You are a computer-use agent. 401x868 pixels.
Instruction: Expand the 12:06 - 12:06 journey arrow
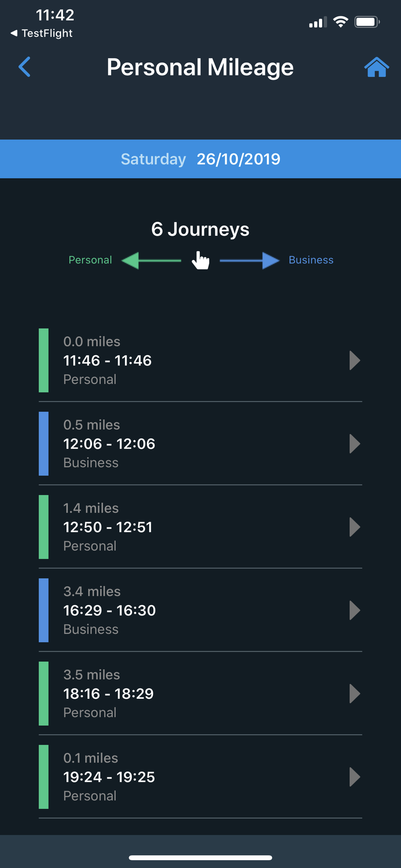click(355, 444)
